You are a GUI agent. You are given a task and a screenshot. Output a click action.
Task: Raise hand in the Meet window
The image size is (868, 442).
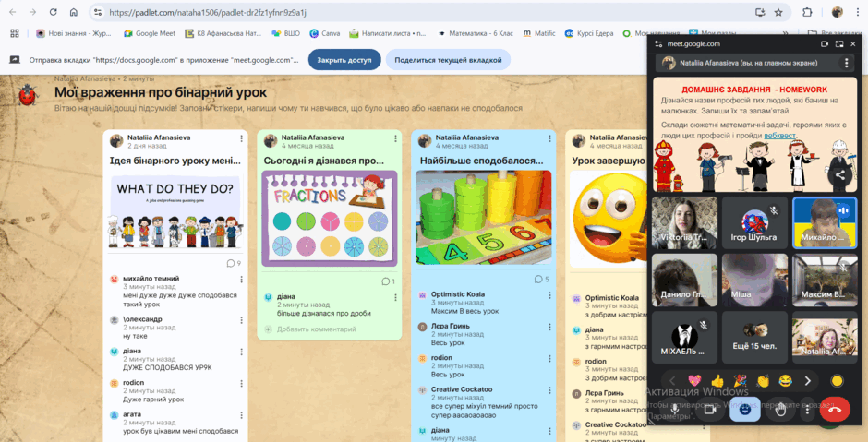pyautogui.click(x=780, y=410)
